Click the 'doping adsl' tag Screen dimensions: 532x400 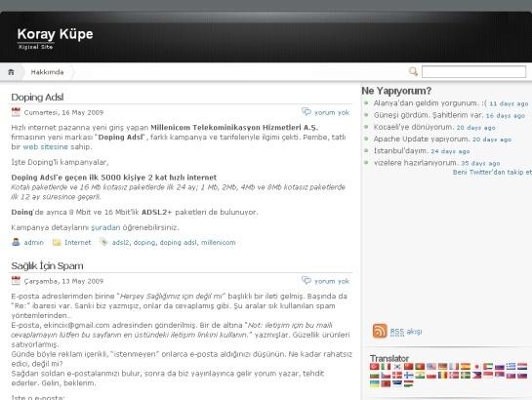coord(178,242)
